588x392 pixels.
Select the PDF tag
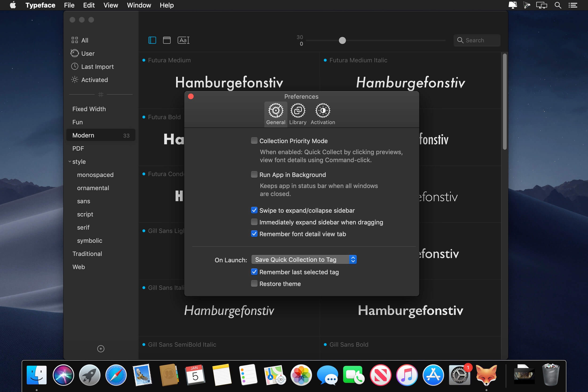point(101,149)
